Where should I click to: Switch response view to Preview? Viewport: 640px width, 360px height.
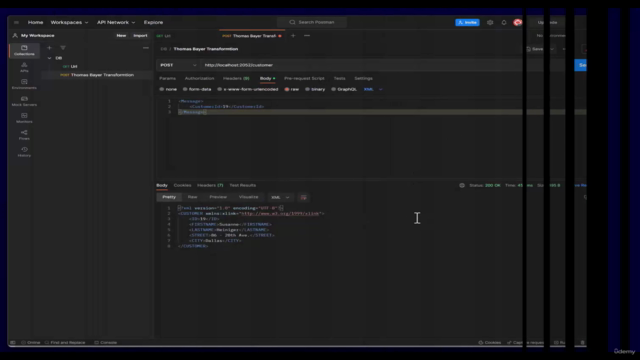[218, 197]
